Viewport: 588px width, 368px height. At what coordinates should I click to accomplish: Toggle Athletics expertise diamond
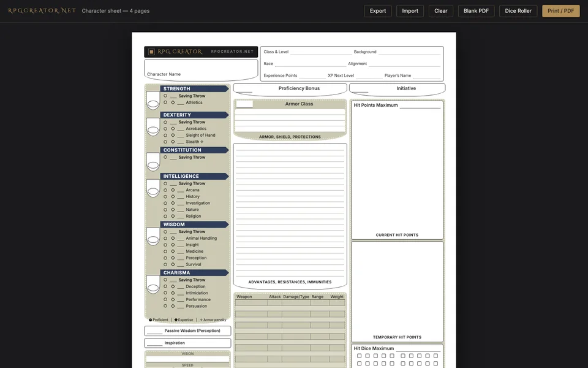[173, 102]
